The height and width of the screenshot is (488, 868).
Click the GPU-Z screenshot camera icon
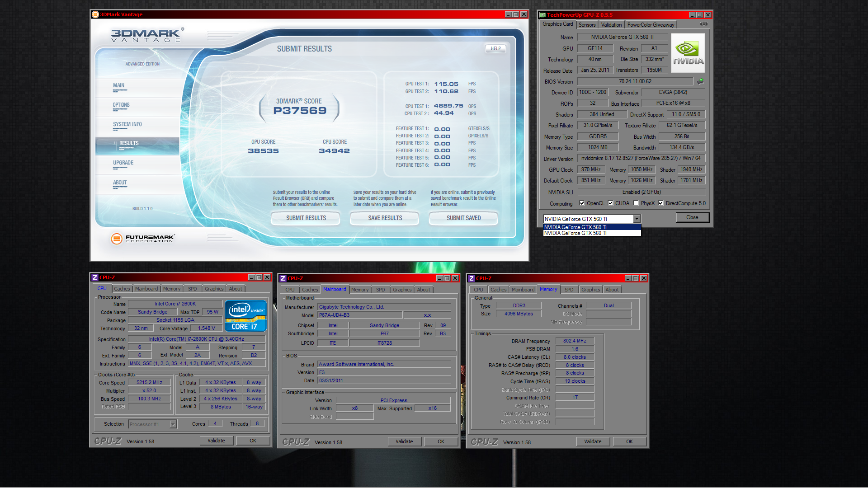703,24
